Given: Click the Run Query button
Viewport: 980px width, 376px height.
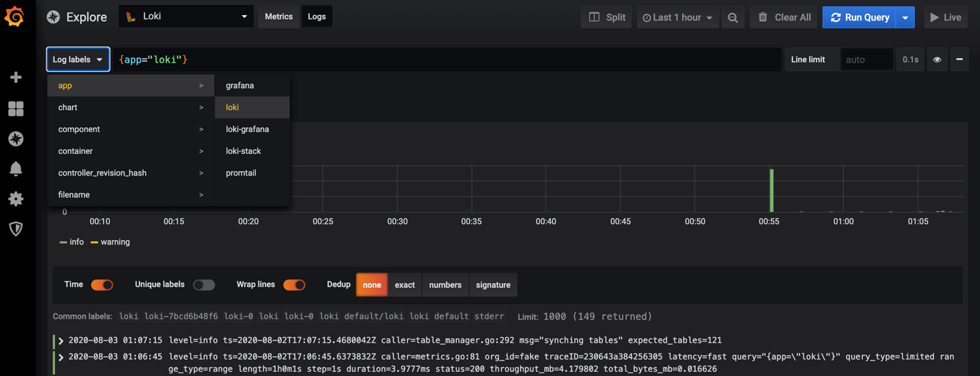Looking at the screenshot, I should (x=860, y=17).
